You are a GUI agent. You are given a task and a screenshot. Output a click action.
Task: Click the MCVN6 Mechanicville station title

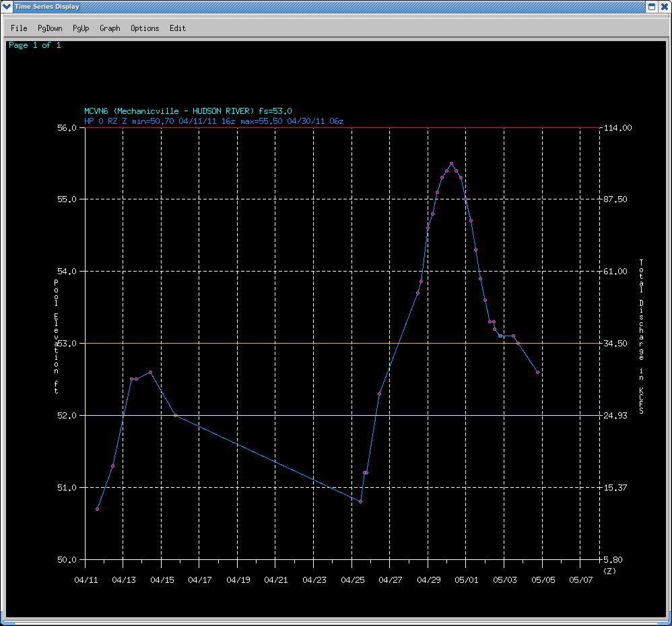tap(188, 111)
